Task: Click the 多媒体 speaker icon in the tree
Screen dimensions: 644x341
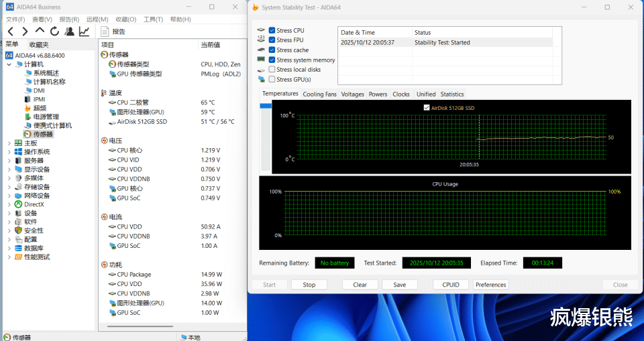Action: coord(18,178)
